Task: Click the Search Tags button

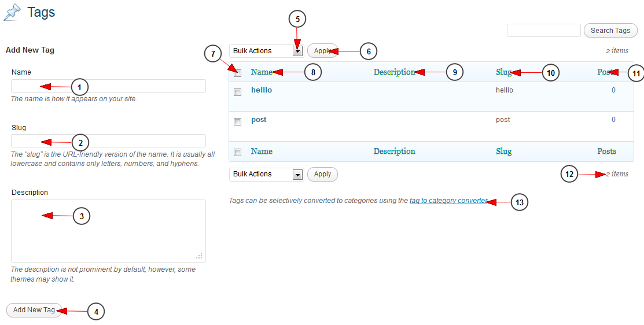Action: click(610, 31)
